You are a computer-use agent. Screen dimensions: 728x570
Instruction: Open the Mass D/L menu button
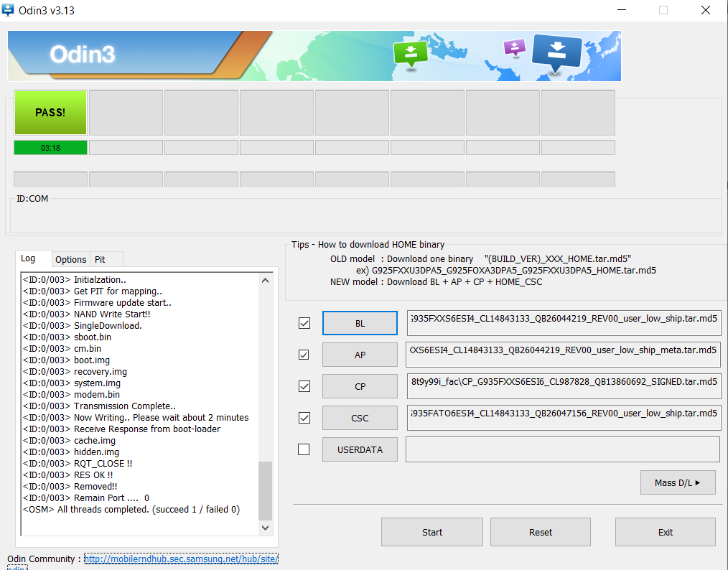point(678,482)
